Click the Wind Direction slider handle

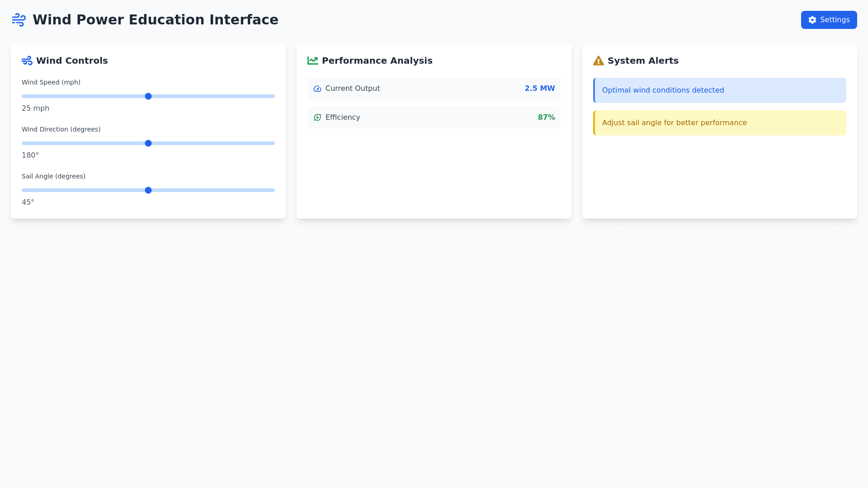148,143
